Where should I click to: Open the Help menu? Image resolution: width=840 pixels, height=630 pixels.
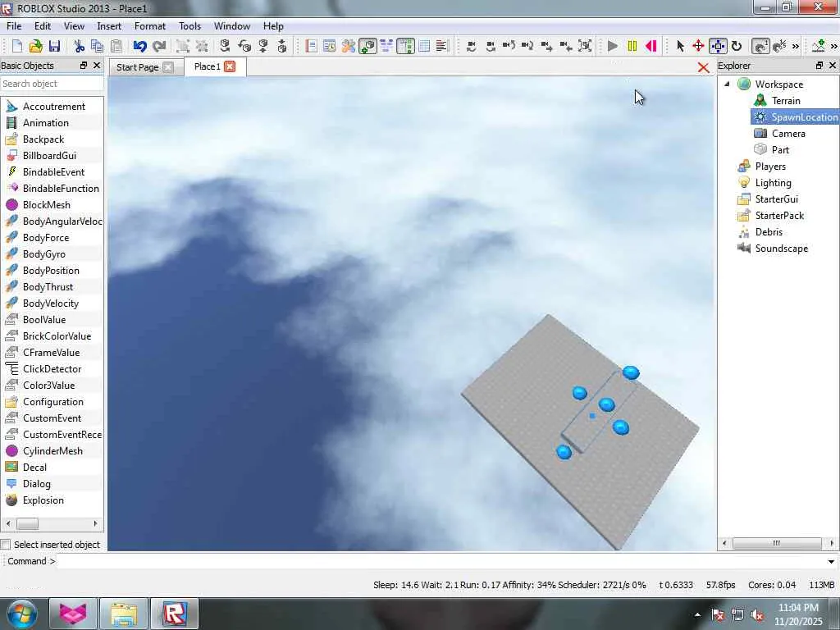(x=273, y=25)
